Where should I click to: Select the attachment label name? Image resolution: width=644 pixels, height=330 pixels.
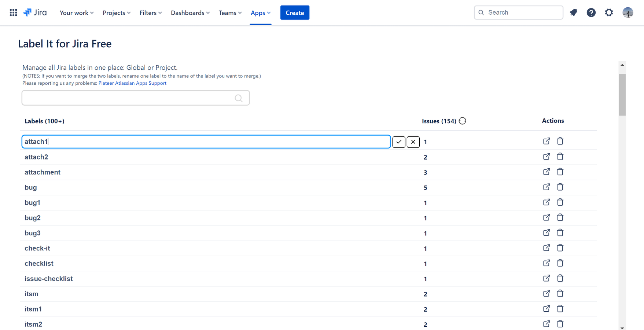[x=43, y=172]
